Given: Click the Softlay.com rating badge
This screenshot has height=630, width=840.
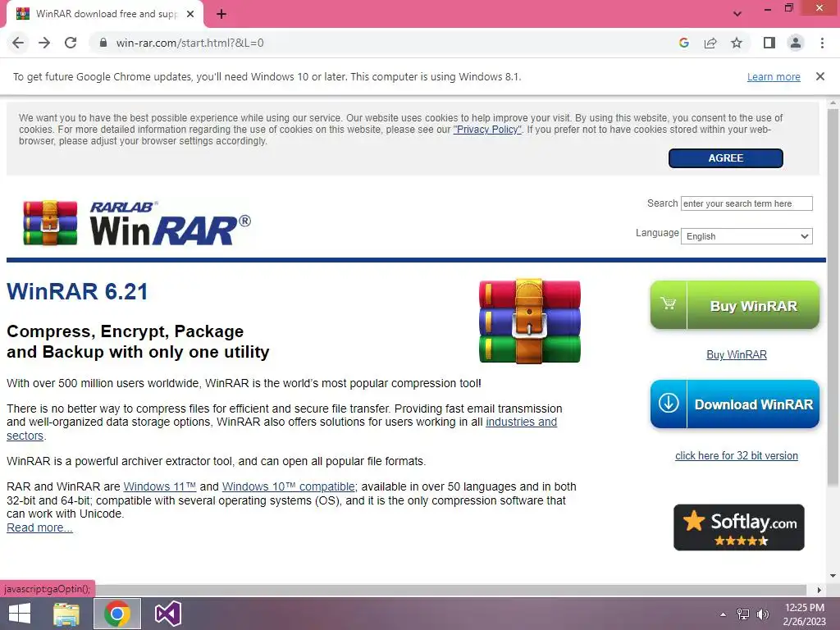Looking at the screenshot, I should point(739,527).
